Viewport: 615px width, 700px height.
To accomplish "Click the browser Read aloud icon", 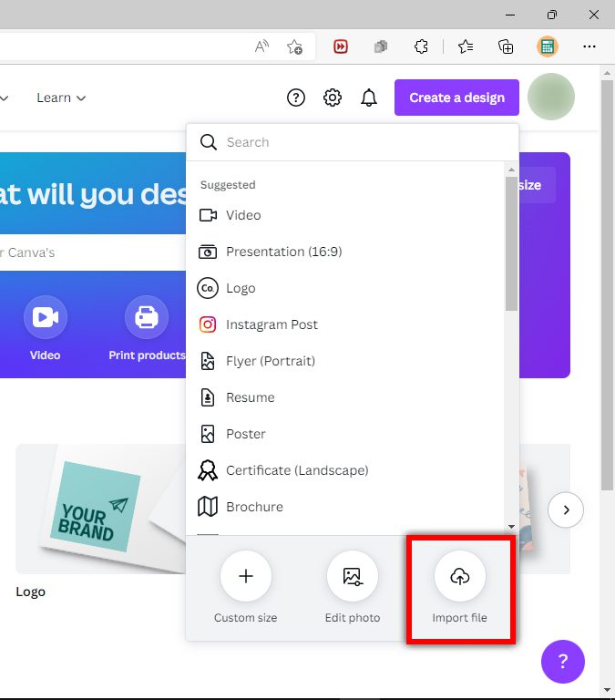I will 261,46.
